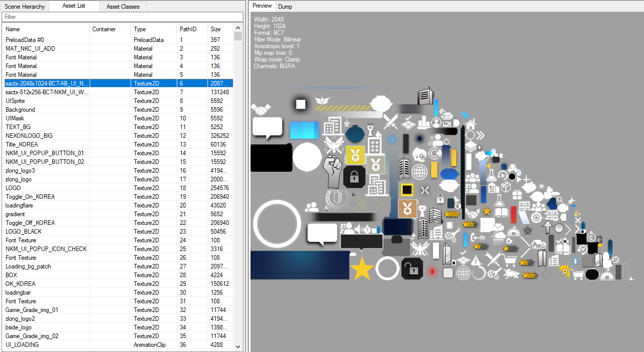
Task: Sort assets by Type column header
Action: coord(154,29)
